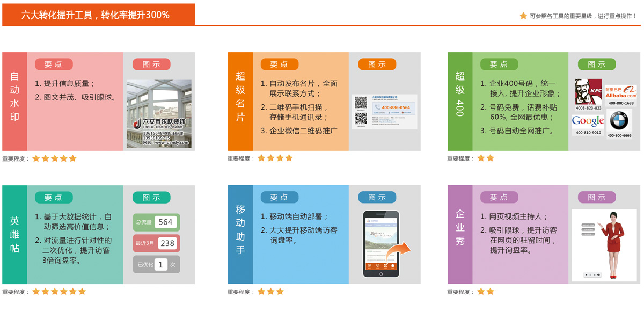Image resolution: width=644 pixels, height=311 pixels.
Task: Click the orange arrow beside the phone
Action: pyautogui.click(x=398, y=250)
